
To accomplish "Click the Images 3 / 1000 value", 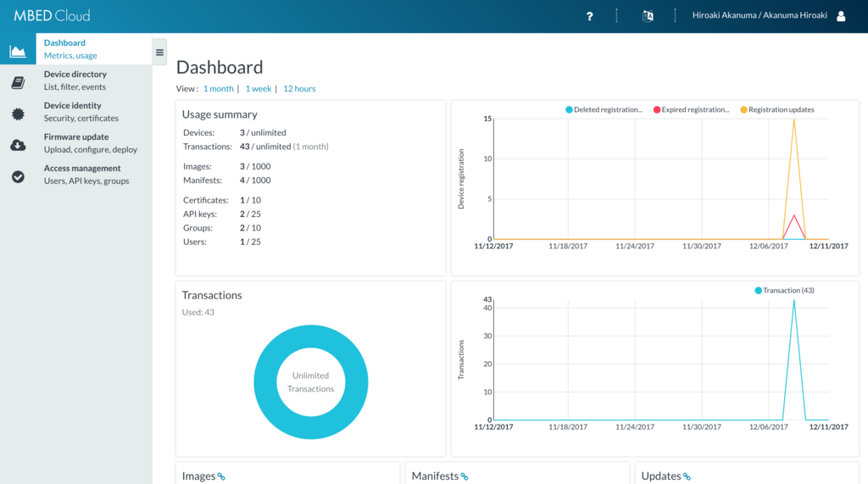I will click(255, 167).
